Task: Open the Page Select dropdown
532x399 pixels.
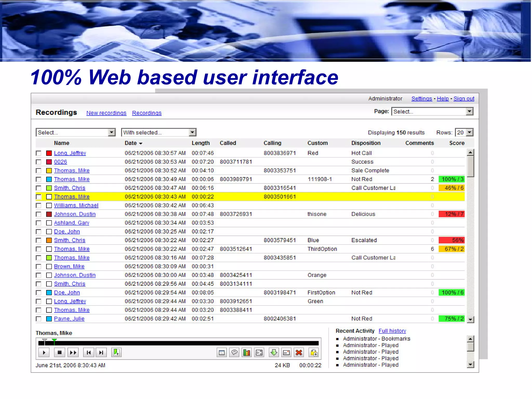Action: (x=432, y=111)
